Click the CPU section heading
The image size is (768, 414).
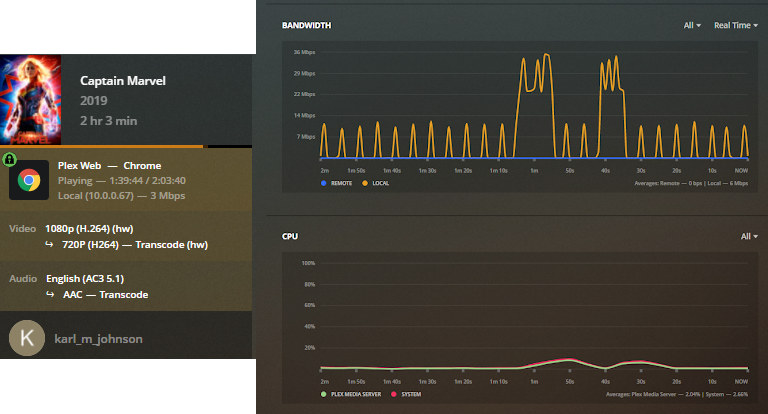coord(290,236)
